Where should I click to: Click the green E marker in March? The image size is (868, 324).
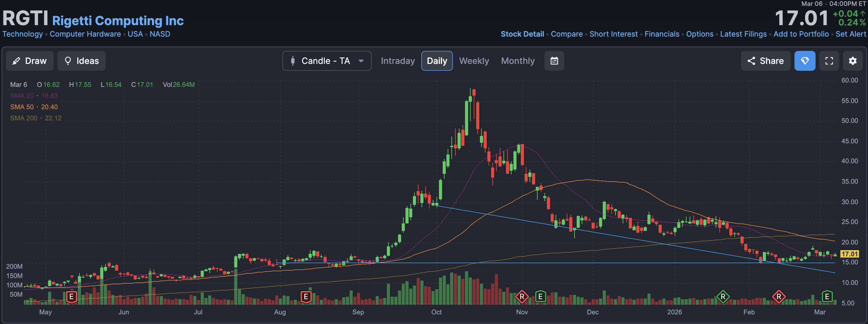click(x=827, y=297)
